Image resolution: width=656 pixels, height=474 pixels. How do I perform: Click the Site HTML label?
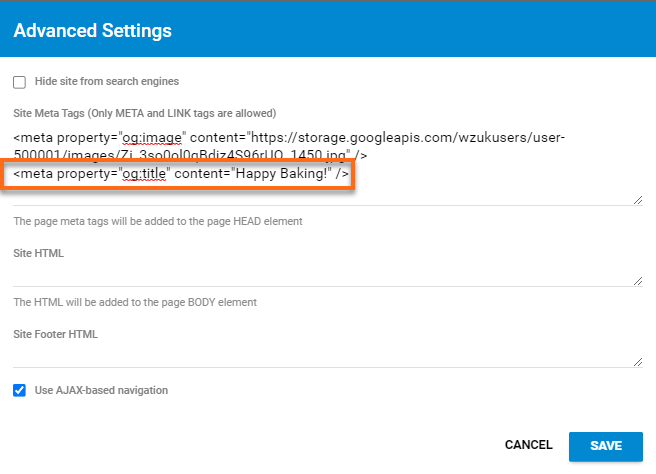click(x=38, y=253)
